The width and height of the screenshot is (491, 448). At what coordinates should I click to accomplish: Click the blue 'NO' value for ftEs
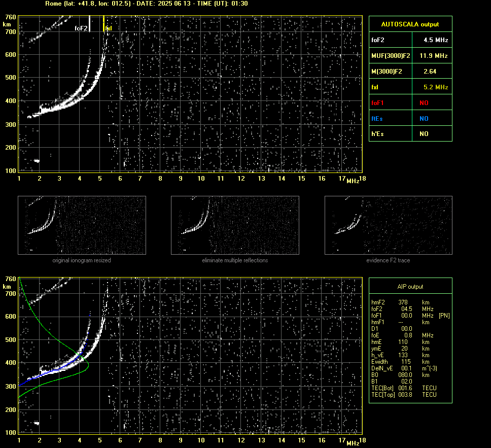pos(424,119)
